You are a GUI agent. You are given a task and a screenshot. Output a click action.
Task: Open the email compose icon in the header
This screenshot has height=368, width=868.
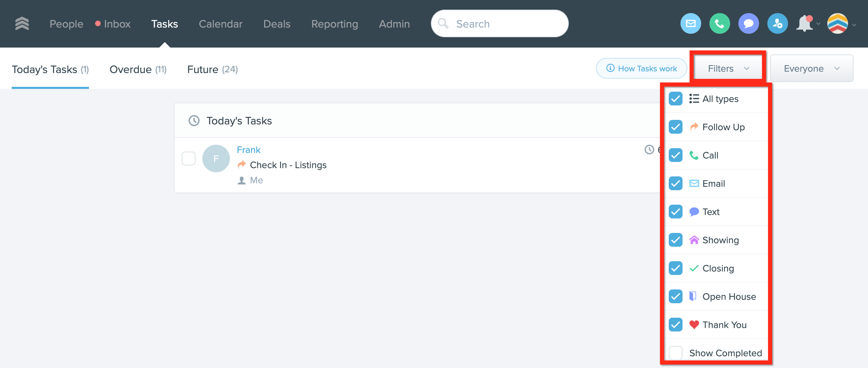(690, 23)
